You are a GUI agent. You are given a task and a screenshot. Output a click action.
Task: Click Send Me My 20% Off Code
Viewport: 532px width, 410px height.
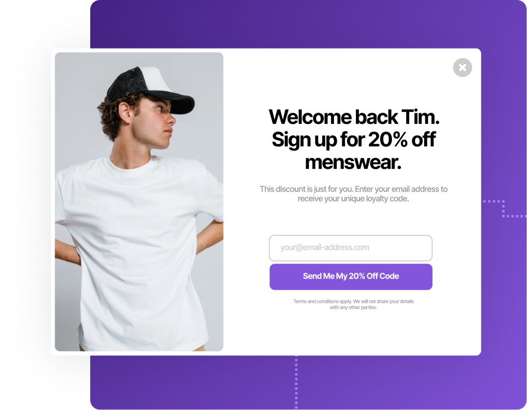(351, 277)
